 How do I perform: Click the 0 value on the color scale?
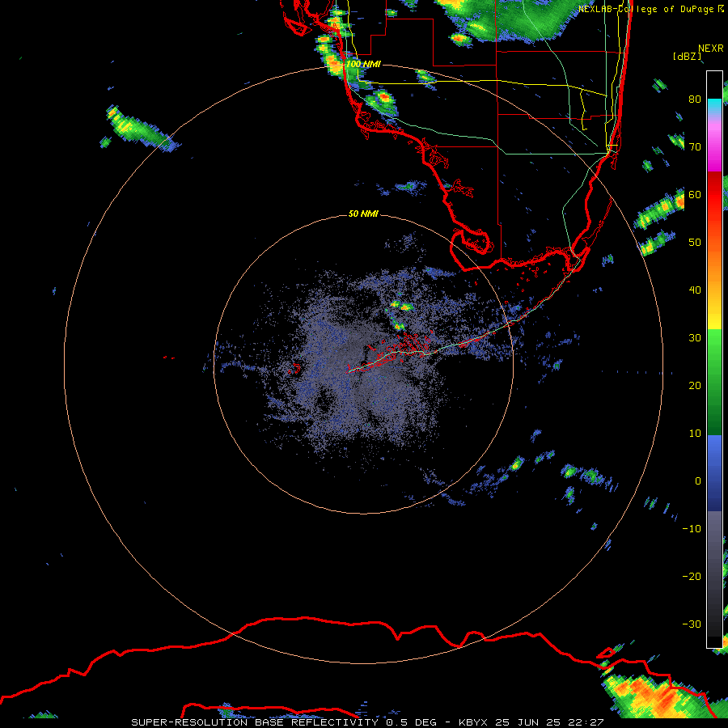698,481
